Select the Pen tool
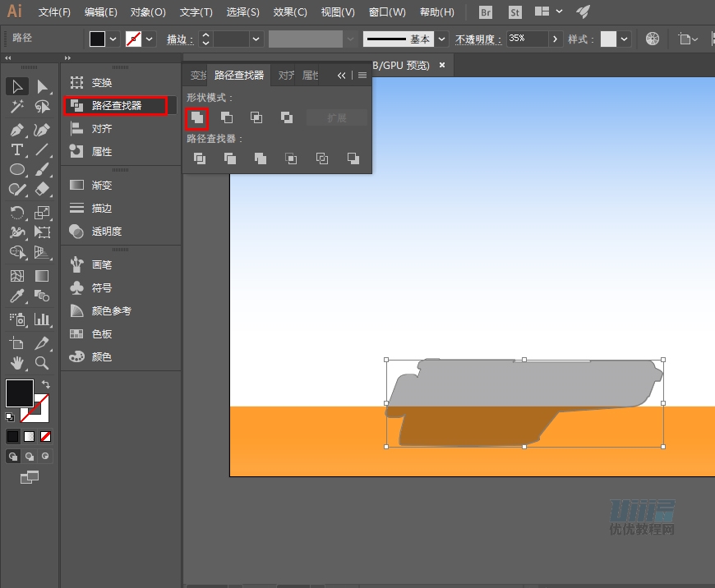This screenshot has height=588, width=715. (x=16, y=131)
